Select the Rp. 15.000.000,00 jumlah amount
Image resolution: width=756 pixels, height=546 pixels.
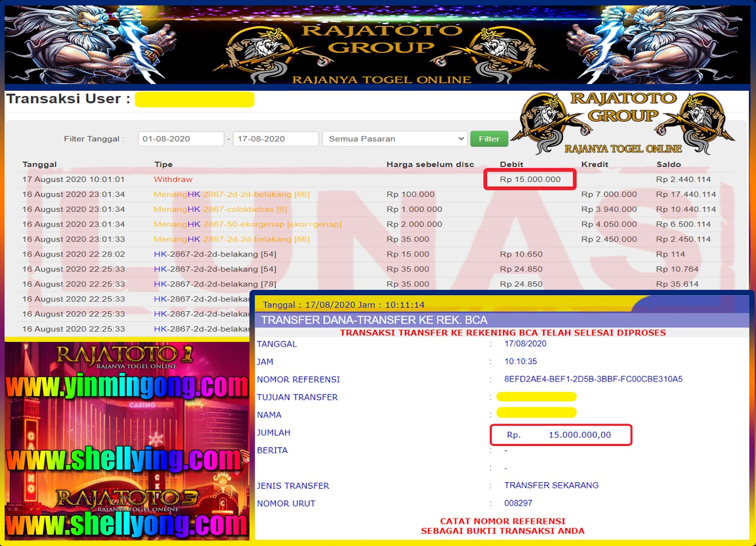[559, 435]
